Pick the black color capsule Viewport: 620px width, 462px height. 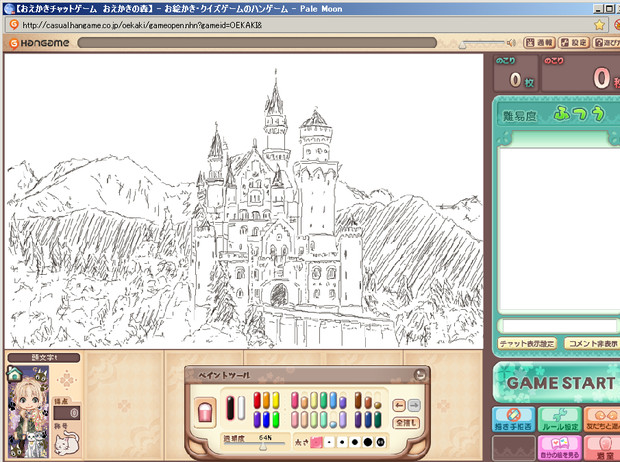(x=231, y=408)
